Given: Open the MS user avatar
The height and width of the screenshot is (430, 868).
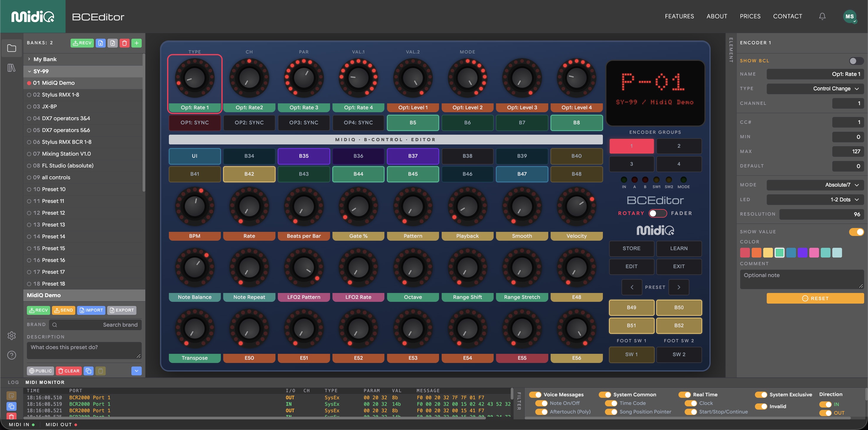Looking at the screenshot, I should tap(849, 16).
